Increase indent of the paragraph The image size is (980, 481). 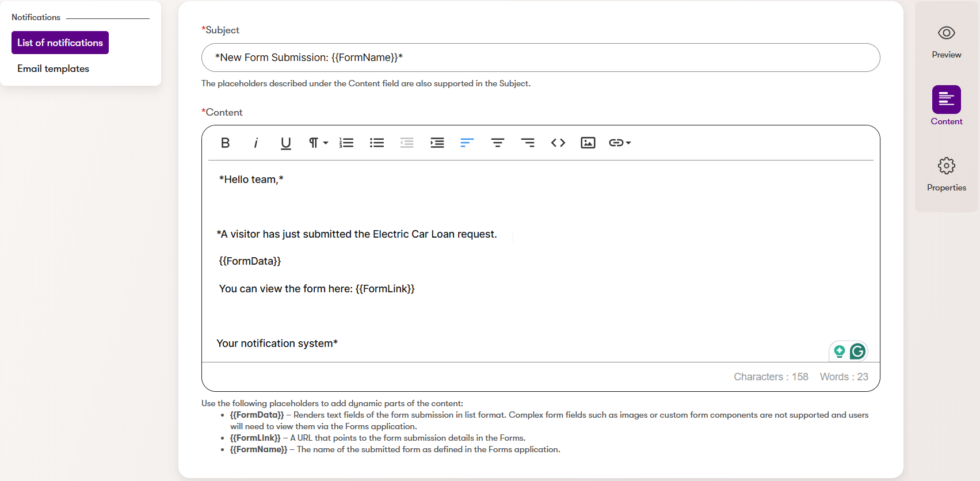click(x=437, y=143)
